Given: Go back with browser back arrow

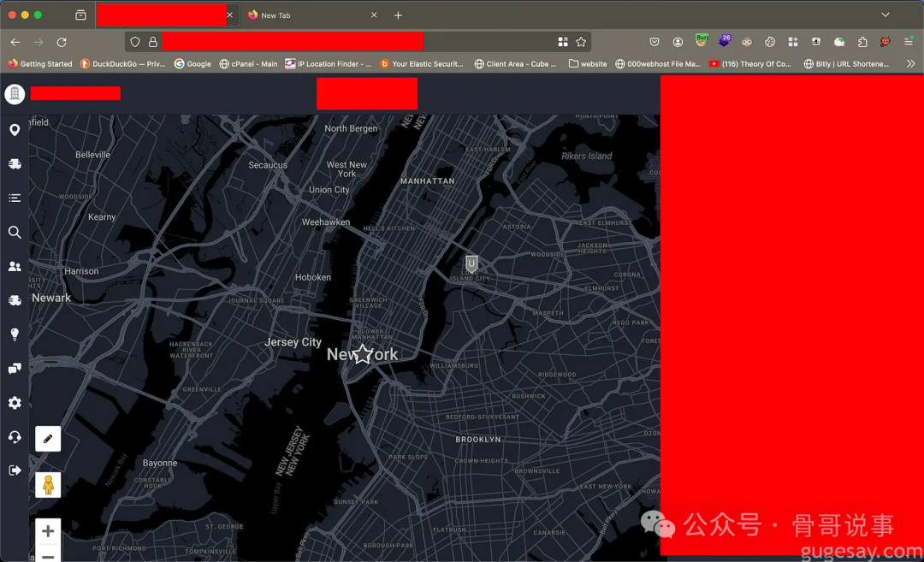Looking at the screenshot, I should pos(15,43).
